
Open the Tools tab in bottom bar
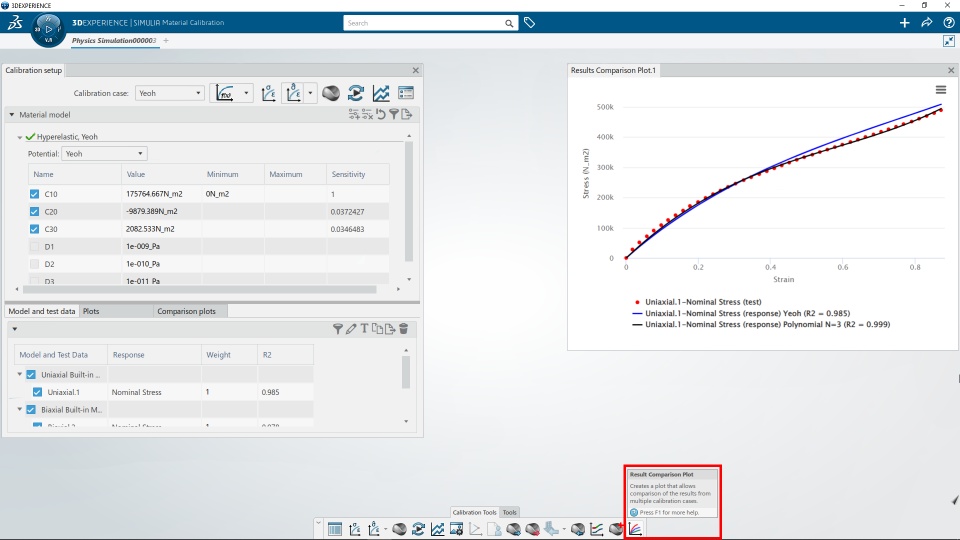tap(509, 512)
